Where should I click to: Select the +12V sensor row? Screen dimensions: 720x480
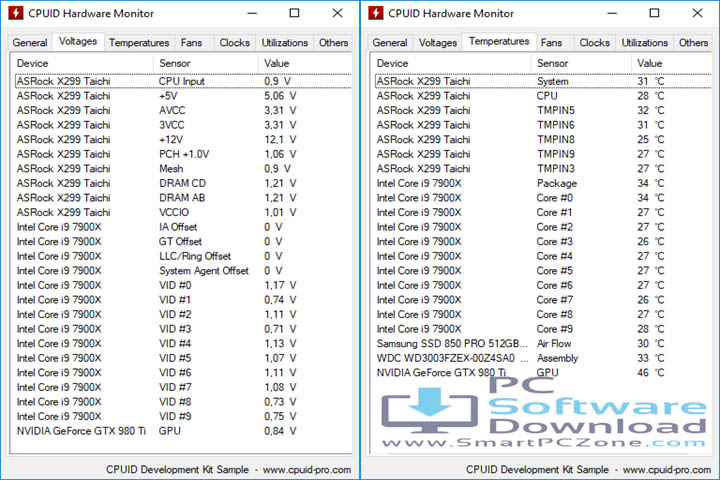pos(183,140)
